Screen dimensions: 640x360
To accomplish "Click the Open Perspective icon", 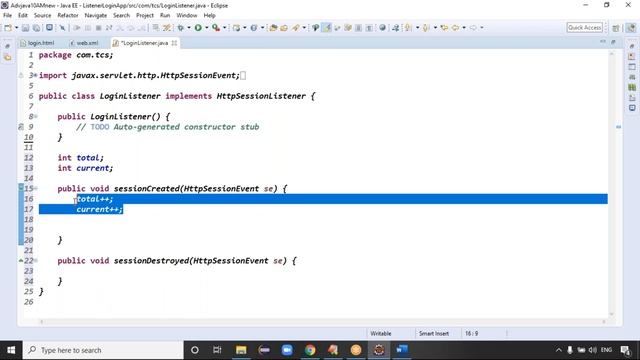I will 616,28.
